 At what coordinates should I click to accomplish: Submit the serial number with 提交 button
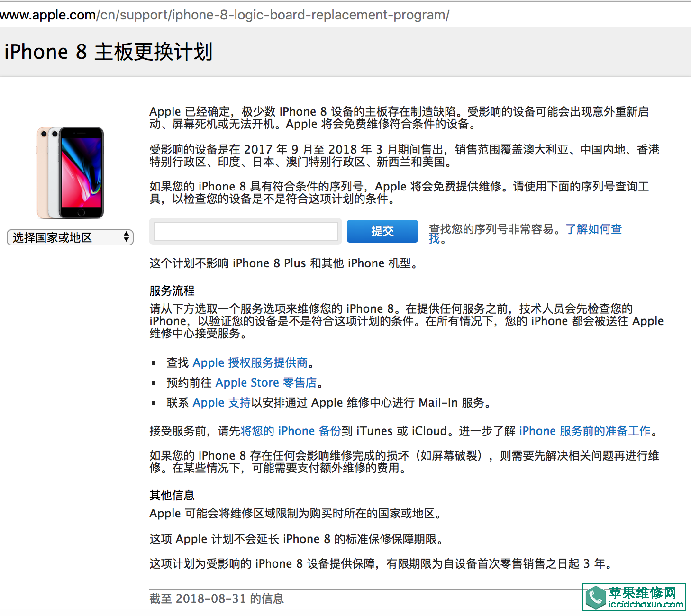(x=382, y=231)
